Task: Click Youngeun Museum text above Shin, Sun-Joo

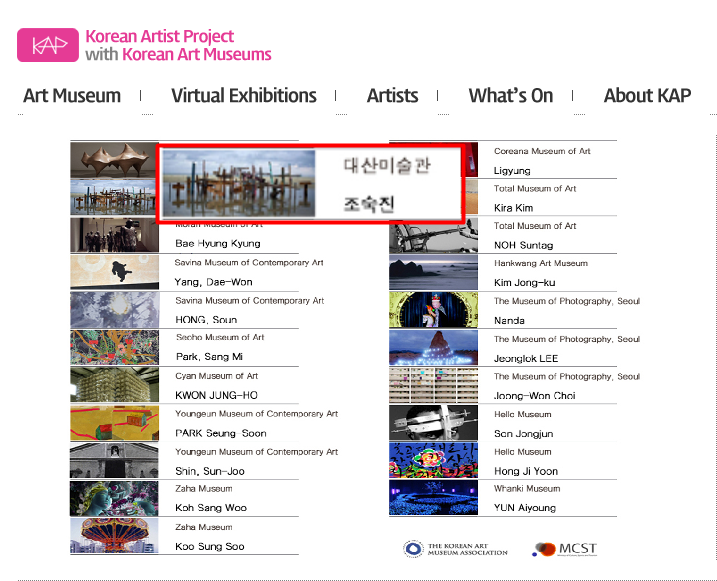Action: [x=257, y=452]
